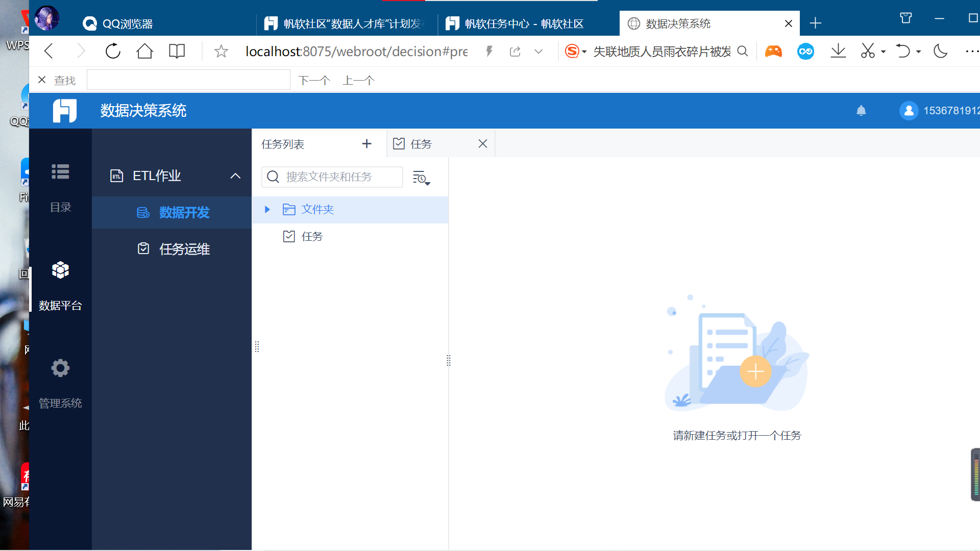Open a new browser tab

pos(816,23)
